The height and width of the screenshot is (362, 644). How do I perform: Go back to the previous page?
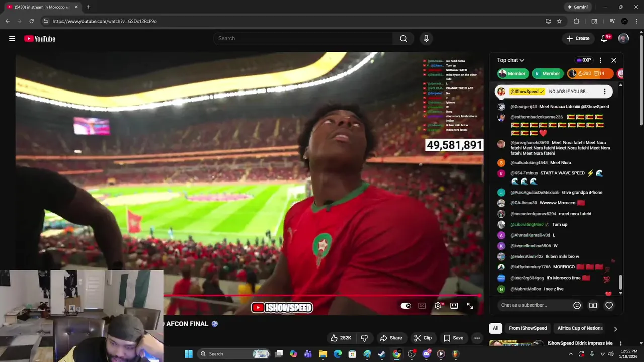7,21
